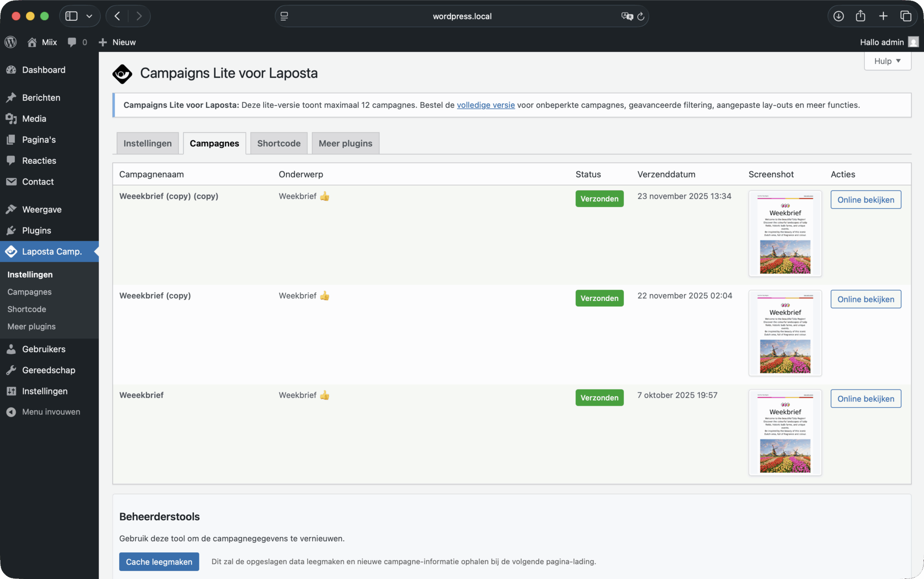924x579 pixels.
Task: Open Safari sidebar chevron dropdown
Action: click(89, 16)
